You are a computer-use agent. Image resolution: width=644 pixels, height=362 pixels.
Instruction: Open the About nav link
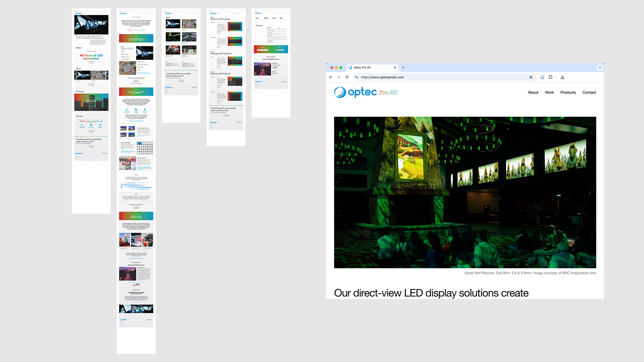(533, 93)
